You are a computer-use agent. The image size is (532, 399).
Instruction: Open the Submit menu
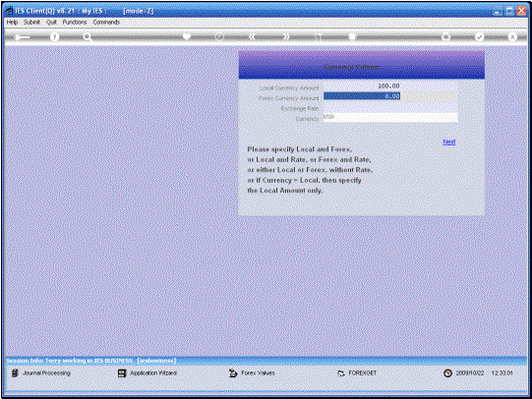click(x=31, y=22)
